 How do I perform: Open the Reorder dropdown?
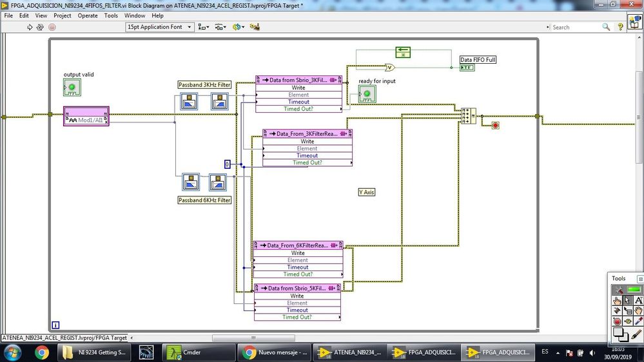(239, 27)
